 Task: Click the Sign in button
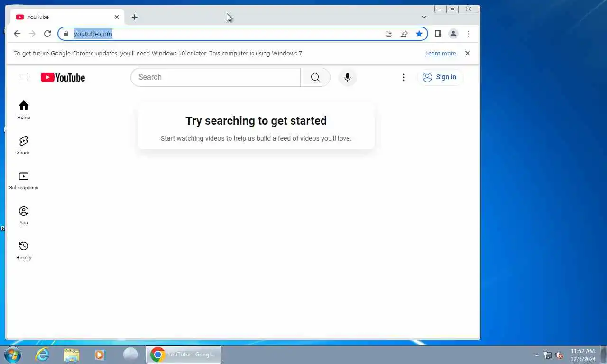(x=440, y=77)
